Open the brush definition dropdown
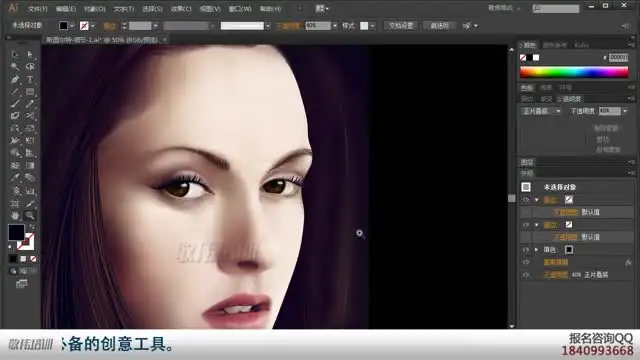The width and height of the screenshot is (640, 360). [268, 26]
